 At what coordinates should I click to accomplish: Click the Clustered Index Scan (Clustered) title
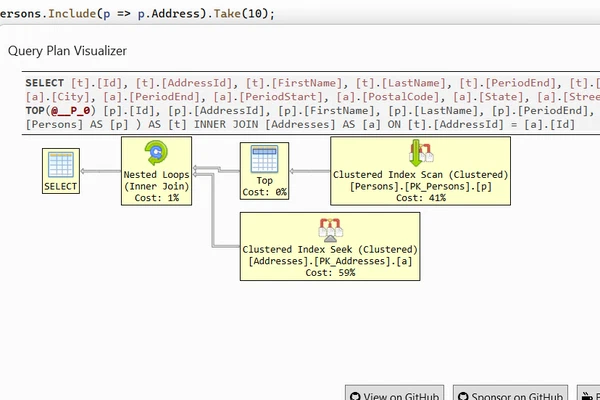[421, 175]
